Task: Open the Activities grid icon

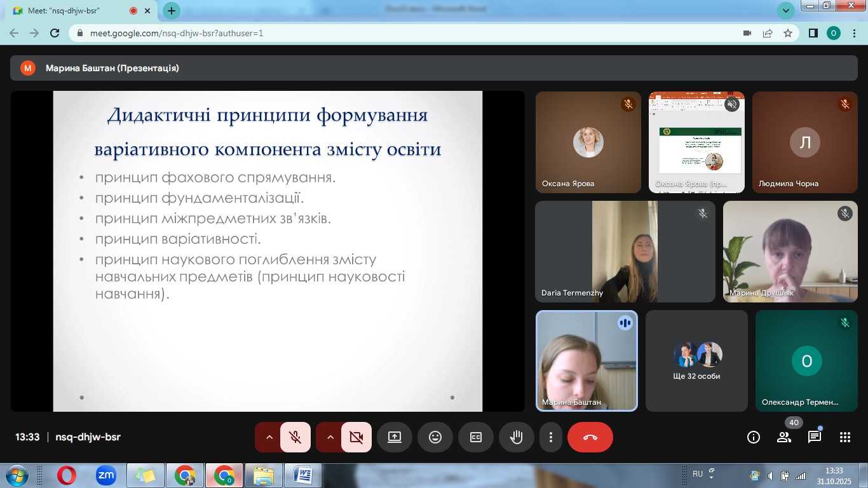Action: tap(844, 437)
